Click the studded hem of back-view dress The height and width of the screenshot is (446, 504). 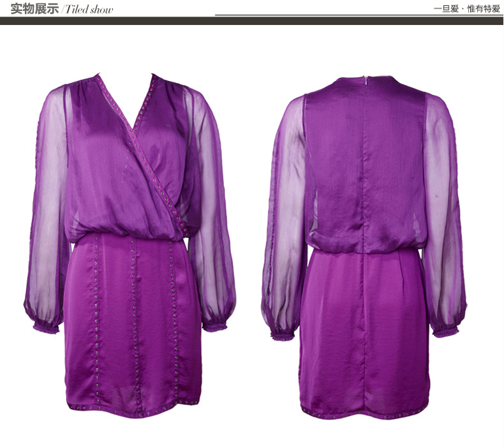click(364, 414)
